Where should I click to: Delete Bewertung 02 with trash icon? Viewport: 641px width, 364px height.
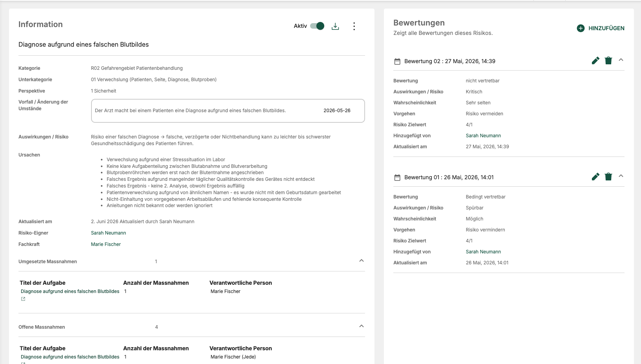tap(608, 60)
